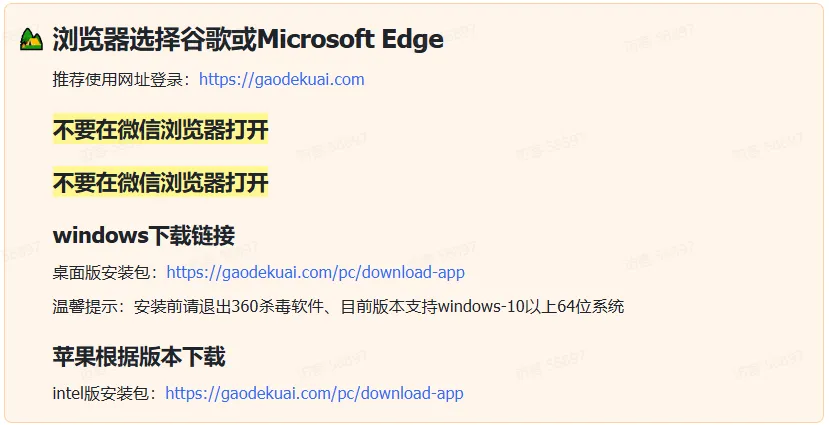Click the intel版安装包 label text
829x425 pixels.
(x=100, y=393)
